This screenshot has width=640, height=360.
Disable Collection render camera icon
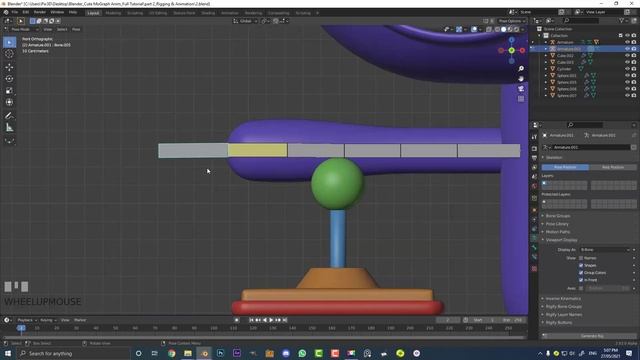pyautogui.click(x=634, y=36)
